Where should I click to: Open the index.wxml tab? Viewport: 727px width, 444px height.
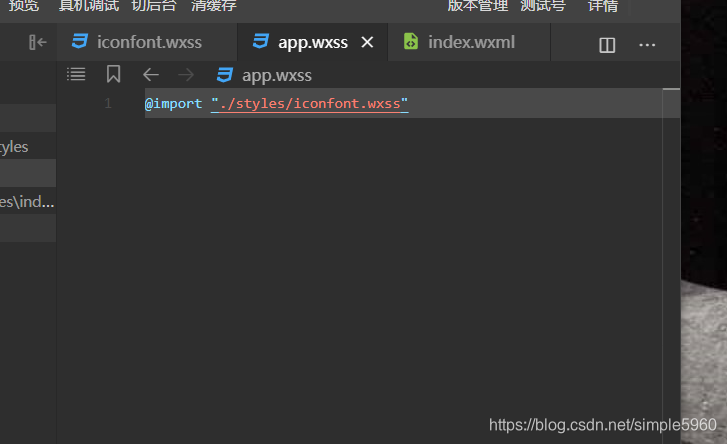coord(469,42)
